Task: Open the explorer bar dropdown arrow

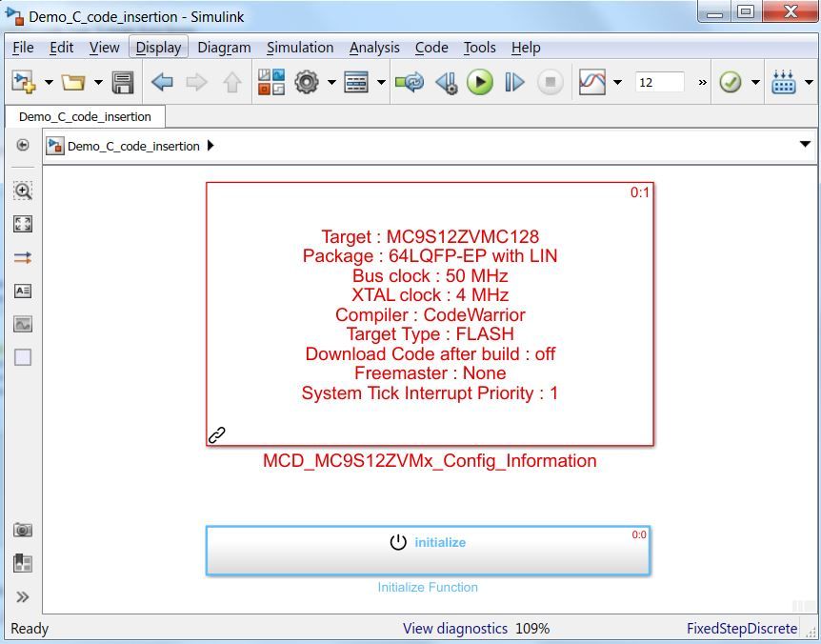Action: pyautogui.click(x=806, y=145)
